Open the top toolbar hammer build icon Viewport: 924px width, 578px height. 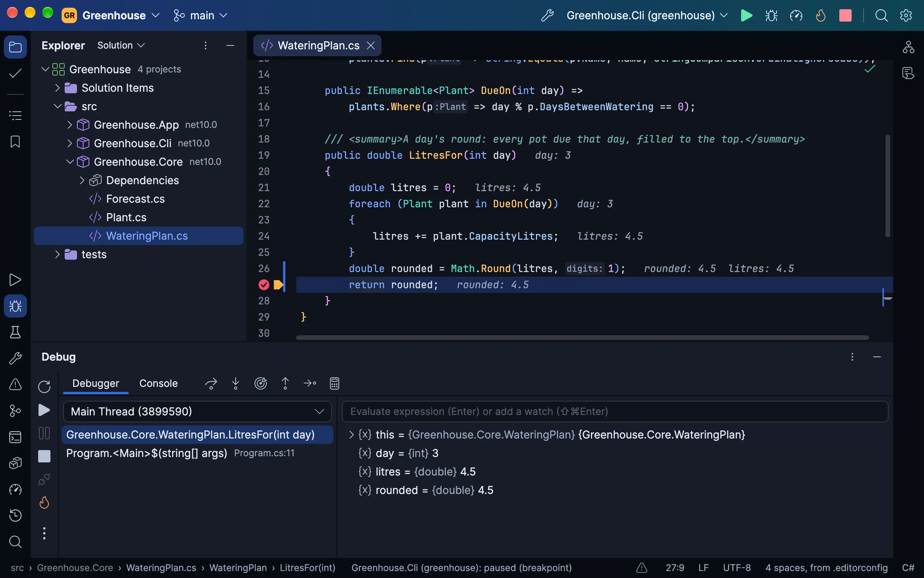click(x=547, y=15)
